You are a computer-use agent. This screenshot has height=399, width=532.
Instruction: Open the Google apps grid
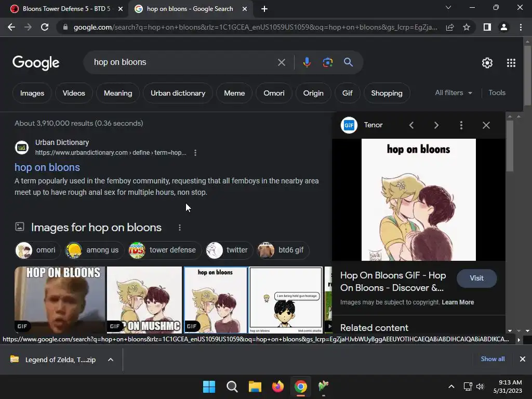click(511, 63)
